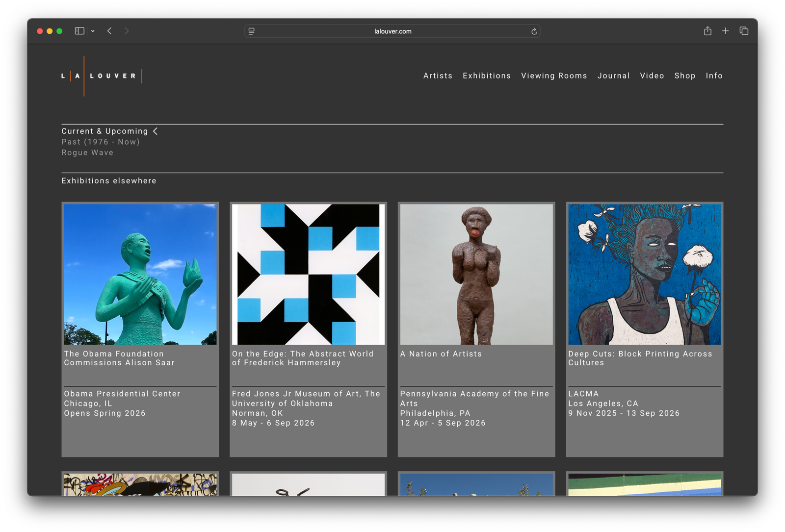The height and width of the screenshot is (532, 785).
Task: Select Past (1976 - Now) exhibitions
Action: (x=101, y=142)
